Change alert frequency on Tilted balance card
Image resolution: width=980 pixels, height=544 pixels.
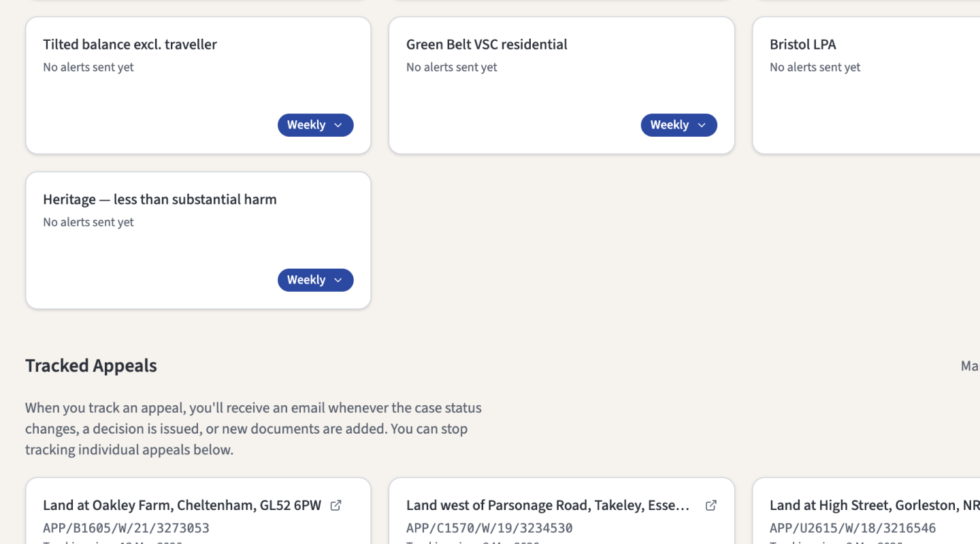tap(315, 125)
